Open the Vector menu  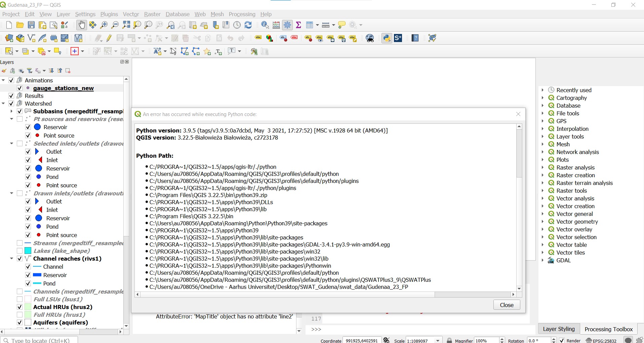coord(130,14)
